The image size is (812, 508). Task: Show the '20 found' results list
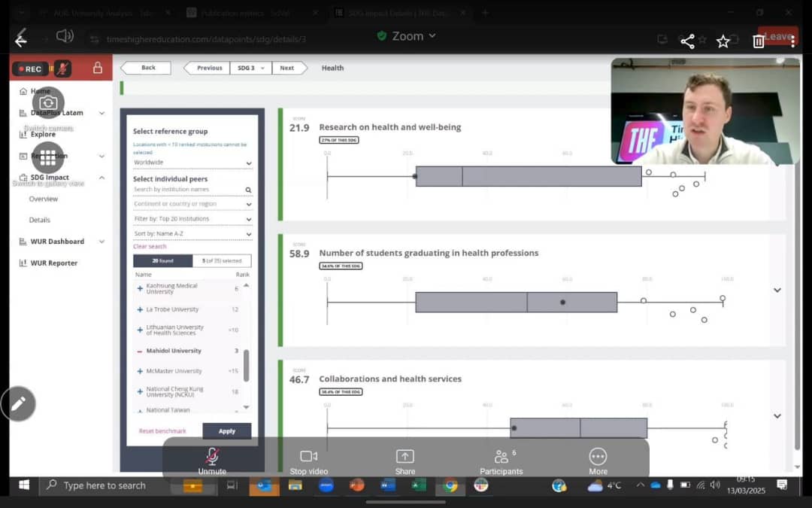pos(163,260)
